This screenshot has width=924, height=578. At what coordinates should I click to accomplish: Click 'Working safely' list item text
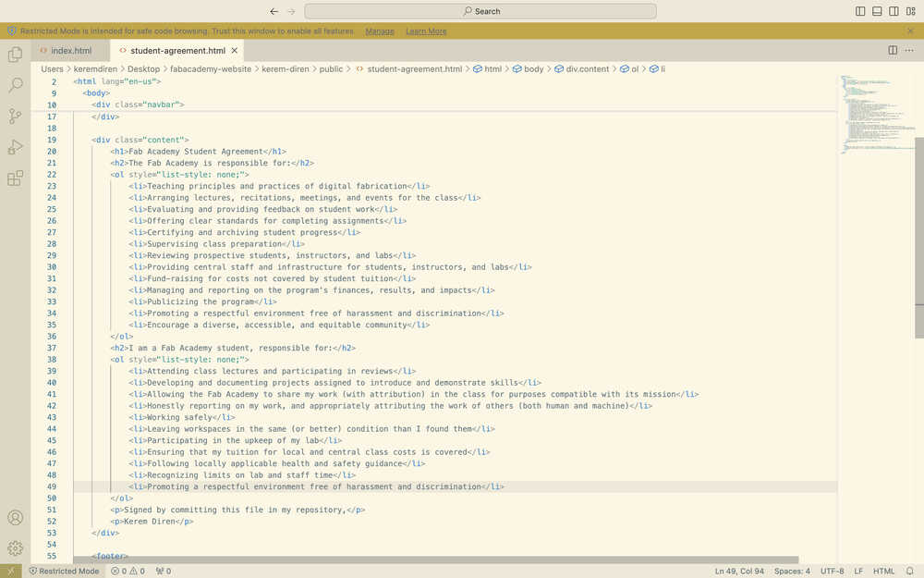[179, 417]
